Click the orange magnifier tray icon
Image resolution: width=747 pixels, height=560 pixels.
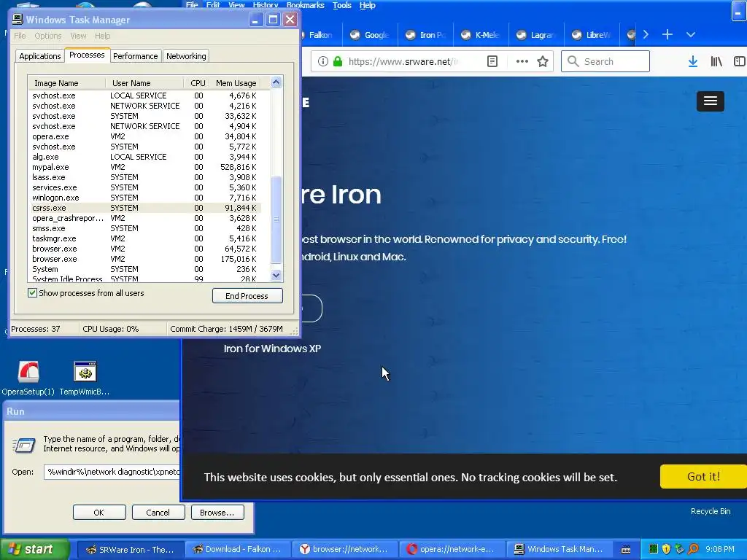693,549
